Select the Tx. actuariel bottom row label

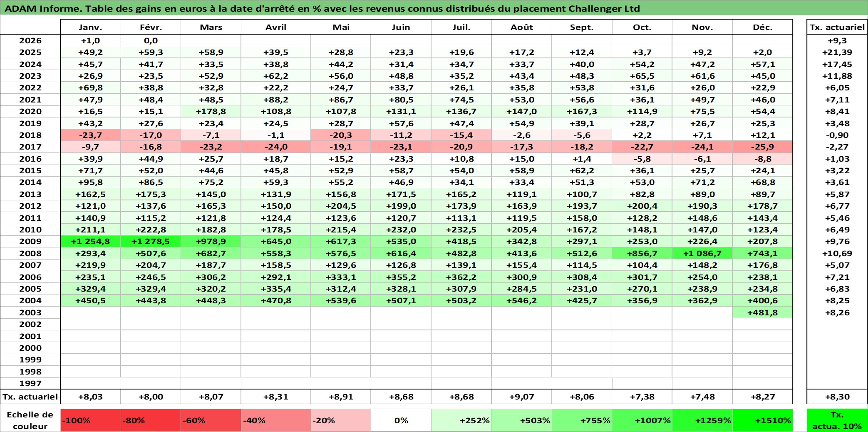pyautogui.click(x=30, y=397)
